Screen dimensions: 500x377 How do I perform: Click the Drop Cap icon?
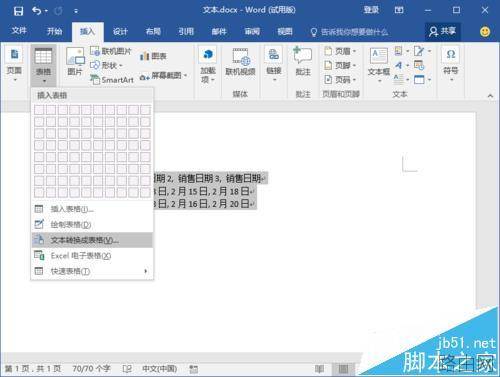(400, 80)
